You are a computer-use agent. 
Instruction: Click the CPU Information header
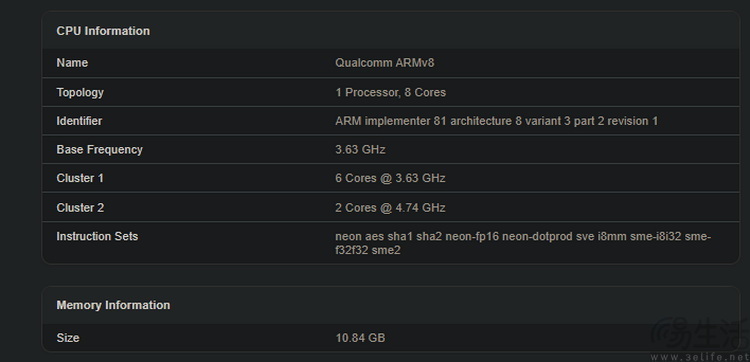tap(103, 31)
